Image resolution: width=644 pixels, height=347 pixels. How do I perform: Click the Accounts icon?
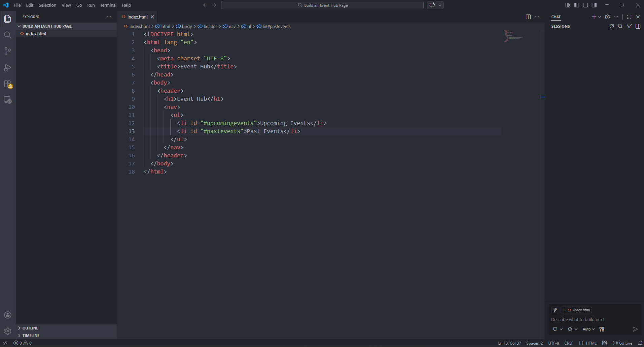click(7, 315)
